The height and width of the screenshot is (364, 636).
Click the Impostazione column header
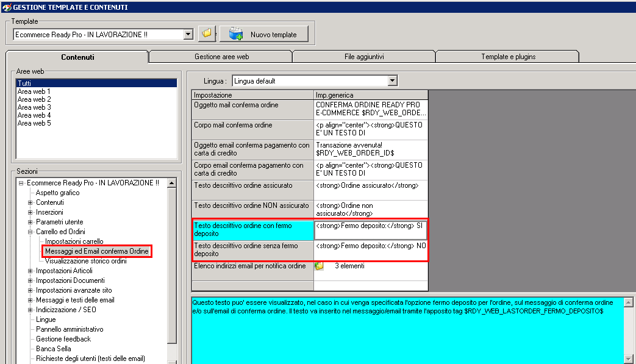[252, 95]
